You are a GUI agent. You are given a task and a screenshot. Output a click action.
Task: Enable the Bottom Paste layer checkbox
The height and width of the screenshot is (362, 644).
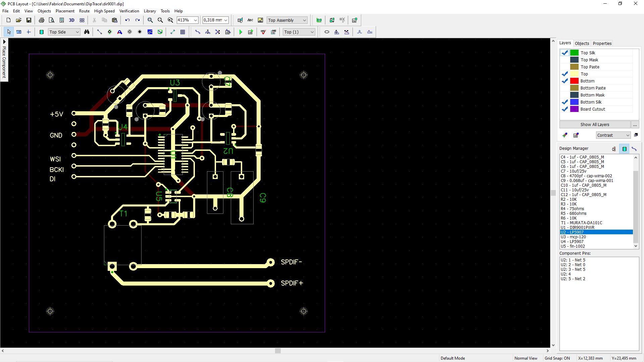[x=565, y=88]
